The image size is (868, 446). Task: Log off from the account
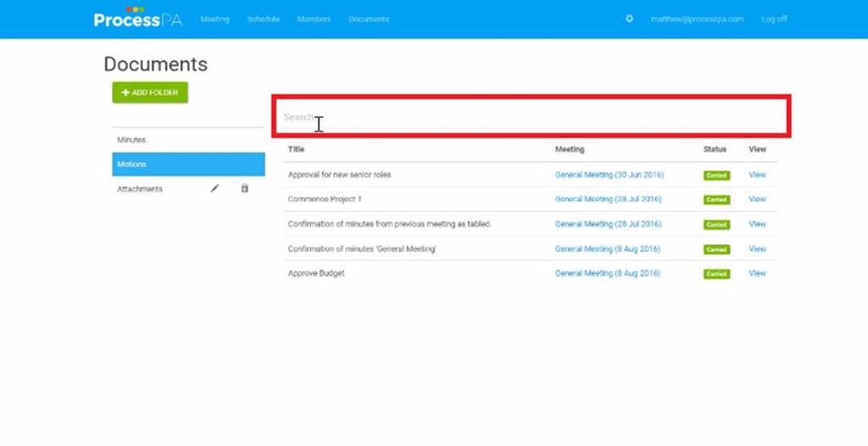(773, 19)
